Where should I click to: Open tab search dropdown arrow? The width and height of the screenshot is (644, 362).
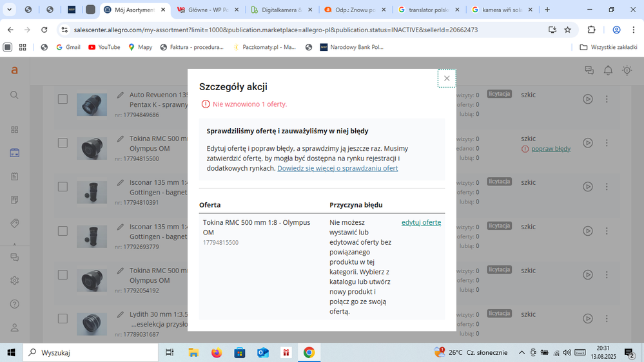(x=10, y=10)
